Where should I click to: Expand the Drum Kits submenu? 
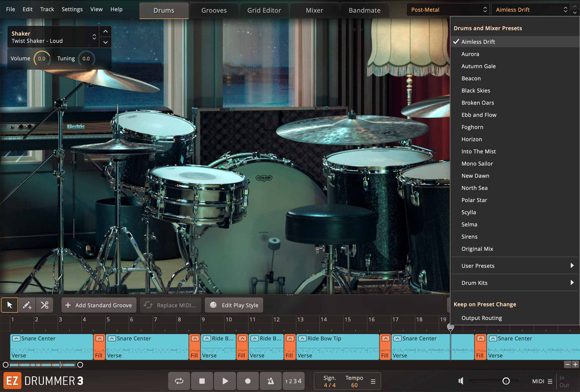pyautogui.click(x=515, y=283)
